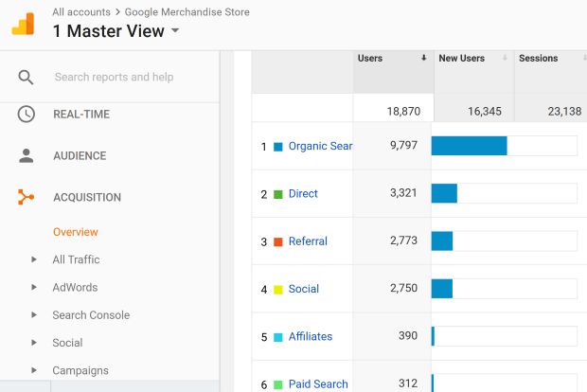Open Campaigns in sidebar
The height and width of the screenshot is (392, 587).
click(80, 370)
